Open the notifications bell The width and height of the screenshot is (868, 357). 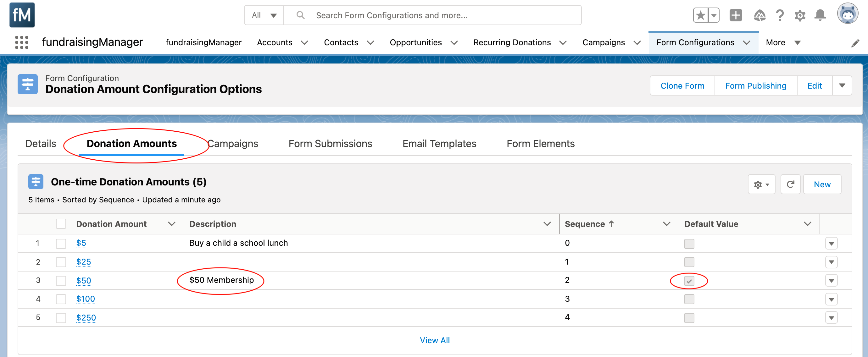pyautogui.click(x=820, y=15)
